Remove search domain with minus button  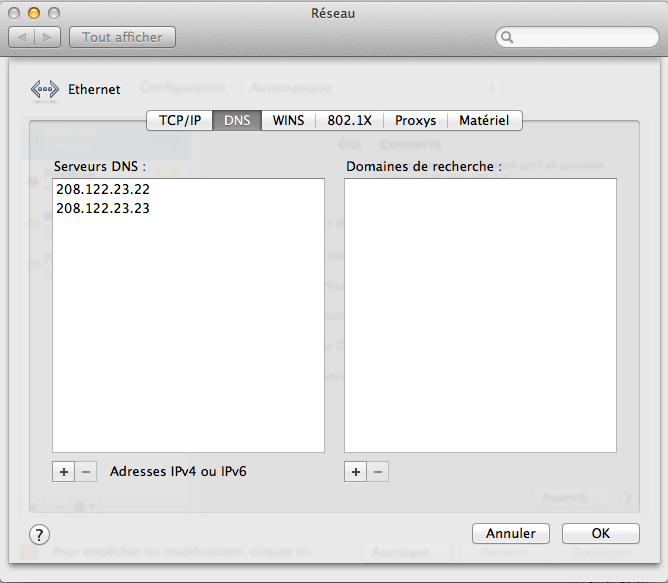pos(377,472)
